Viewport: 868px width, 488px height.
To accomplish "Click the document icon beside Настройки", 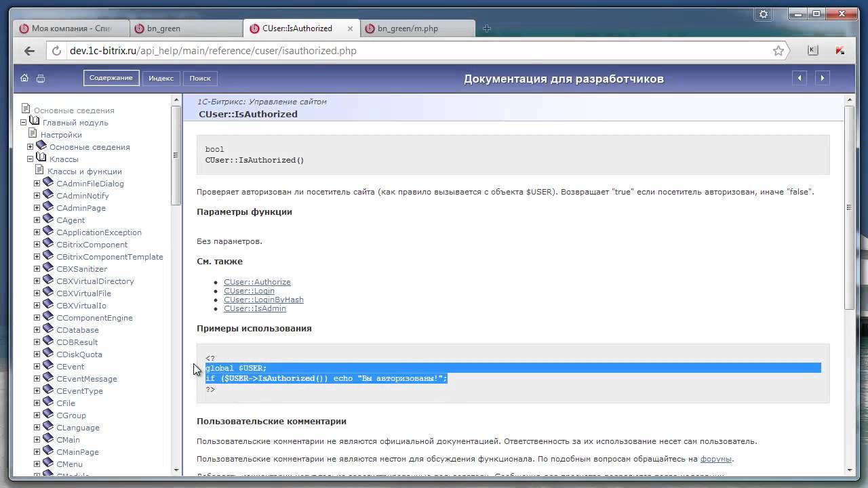I will [x=33, y=134].
